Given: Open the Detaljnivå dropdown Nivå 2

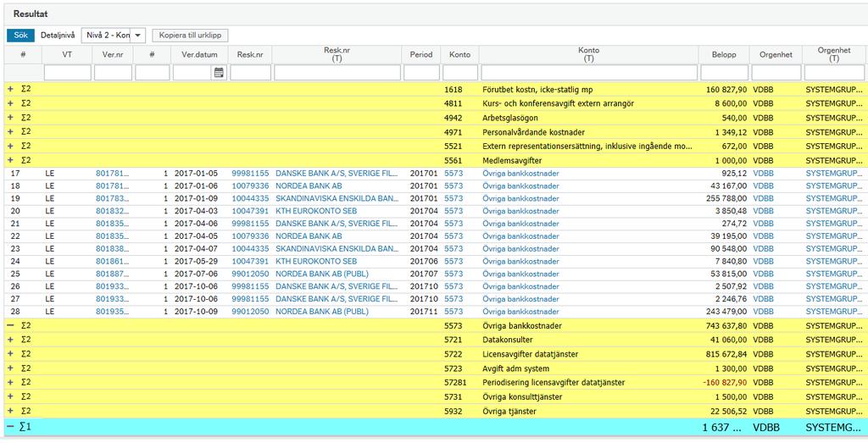Looking at the screenshot, I should [113, 36].
